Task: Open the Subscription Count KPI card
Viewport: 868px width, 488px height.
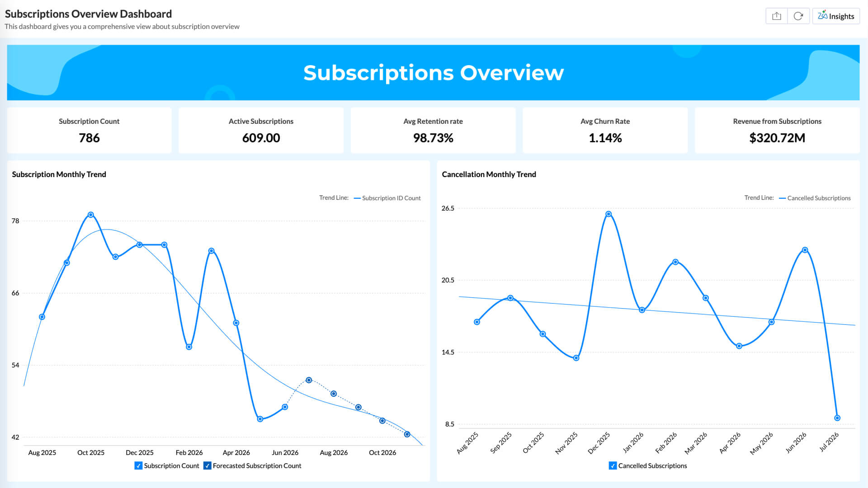Action: 89,130
